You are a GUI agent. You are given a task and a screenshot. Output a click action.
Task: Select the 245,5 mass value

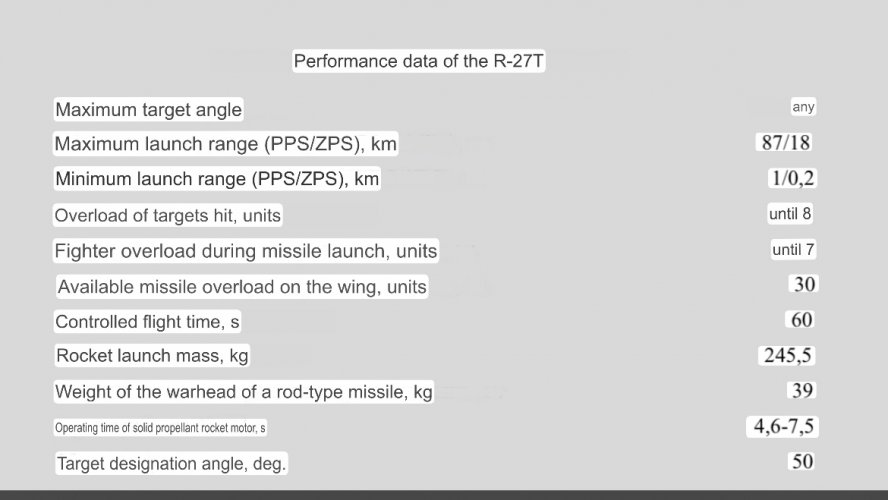(786, 355)
